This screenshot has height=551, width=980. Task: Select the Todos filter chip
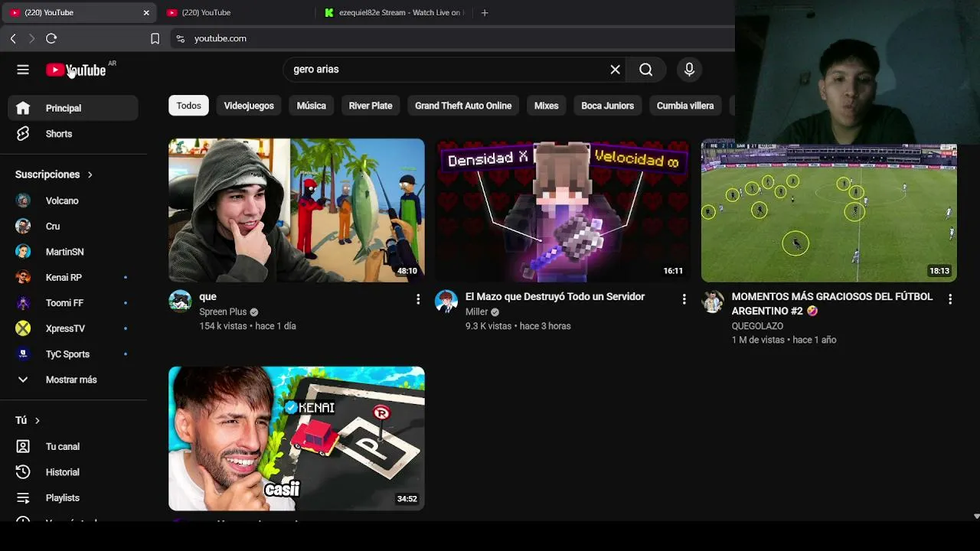188,106
